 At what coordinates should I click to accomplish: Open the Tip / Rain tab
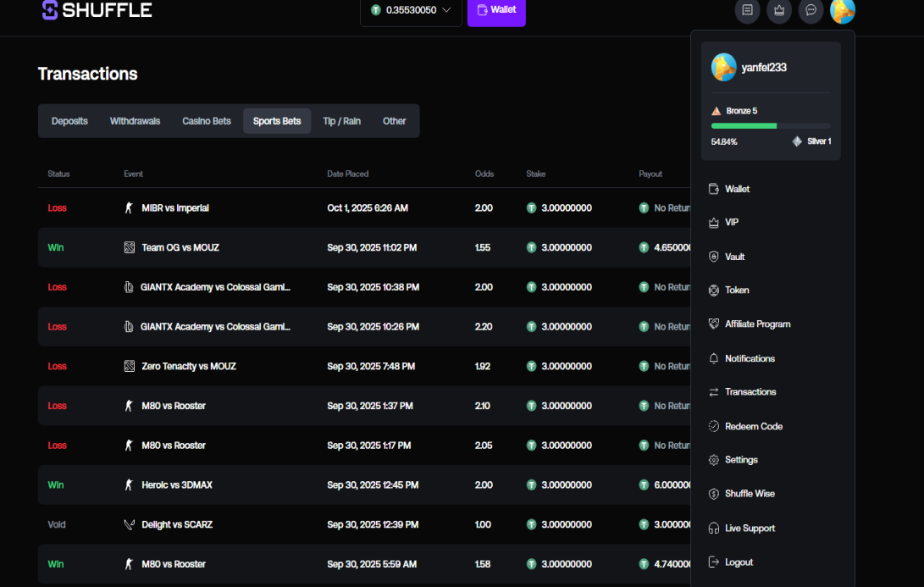click(341, 121)
